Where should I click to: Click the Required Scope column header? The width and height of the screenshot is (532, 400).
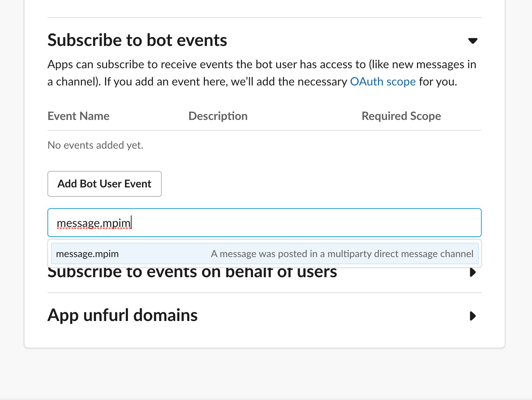(401, 116)
